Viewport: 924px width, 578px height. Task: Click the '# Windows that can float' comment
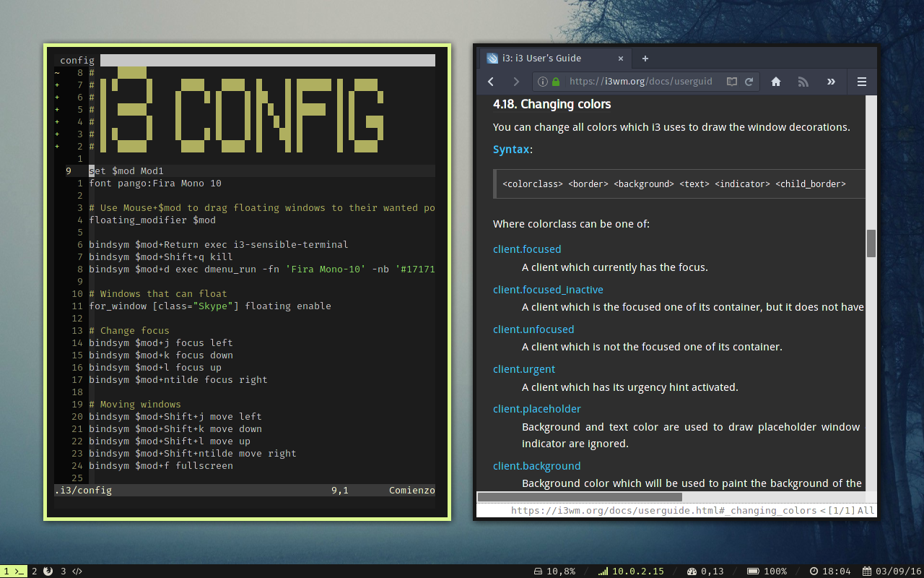(158, 294)
